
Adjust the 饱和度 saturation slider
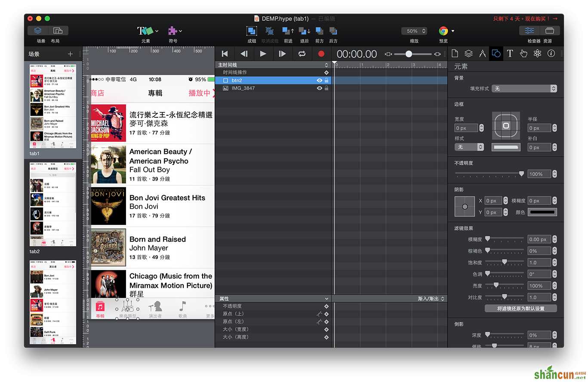[x=505, y=262]
